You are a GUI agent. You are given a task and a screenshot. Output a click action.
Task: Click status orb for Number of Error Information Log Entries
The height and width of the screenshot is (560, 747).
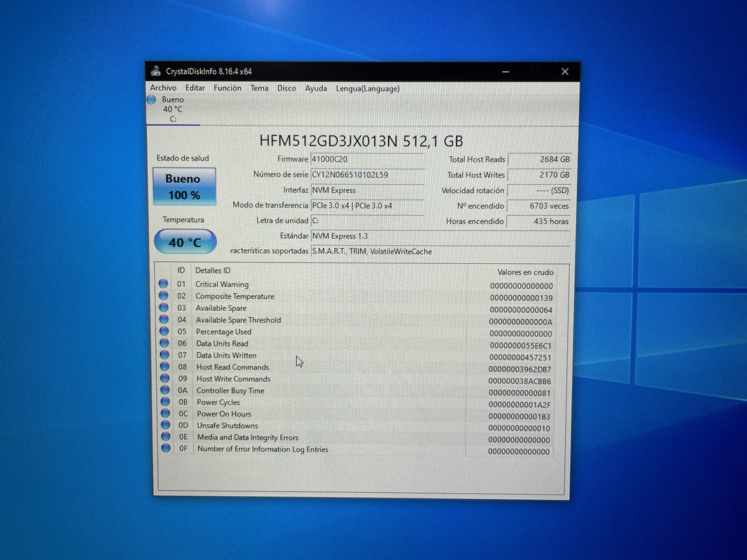click(166, 448)
